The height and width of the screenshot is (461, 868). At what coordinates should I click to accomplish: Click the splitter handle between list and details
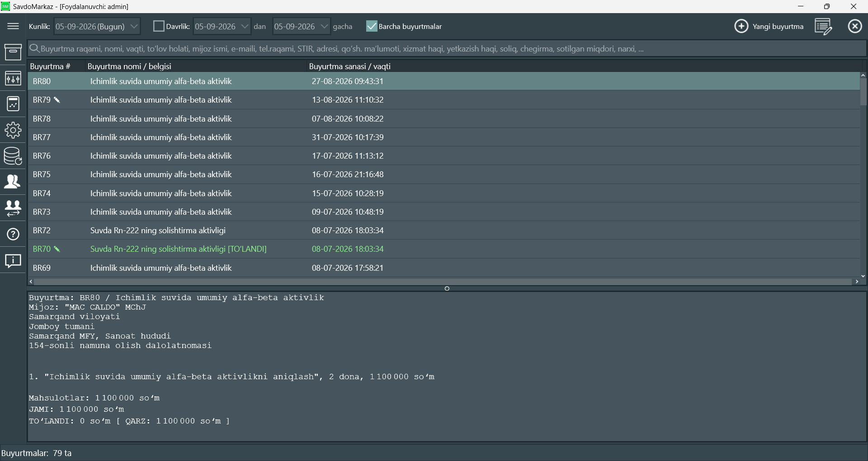(447, 288)
